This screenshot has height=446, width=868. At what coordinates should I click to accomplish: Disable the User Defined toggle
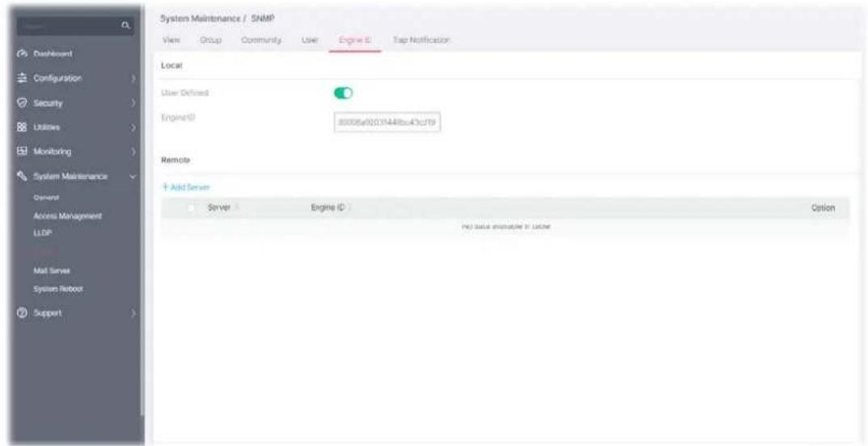pos(343,93)
